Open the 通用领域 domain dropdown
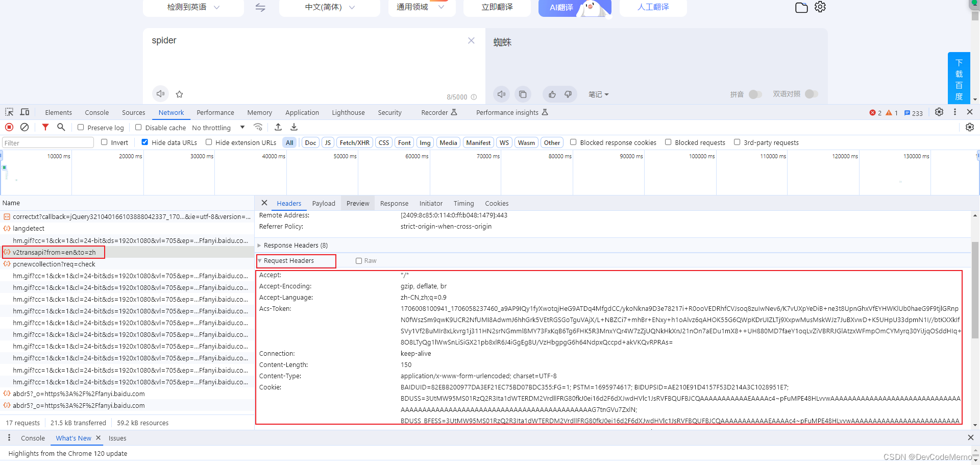980x465 pixels. (422, 7)
